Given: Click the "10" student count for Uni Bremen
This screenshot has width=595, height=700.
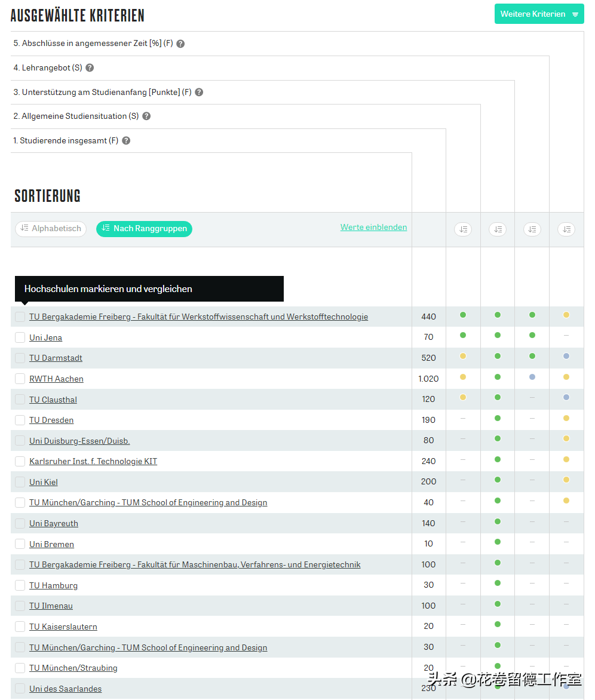Looking at the screenshot, I should pos(428,544).
